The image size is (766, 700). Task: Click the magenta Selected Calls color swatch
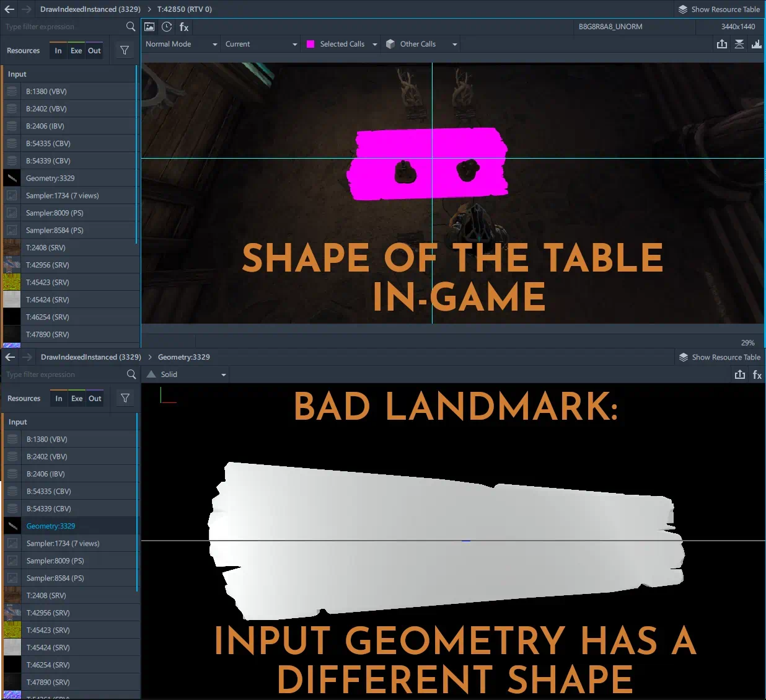(x=310, y=44)
